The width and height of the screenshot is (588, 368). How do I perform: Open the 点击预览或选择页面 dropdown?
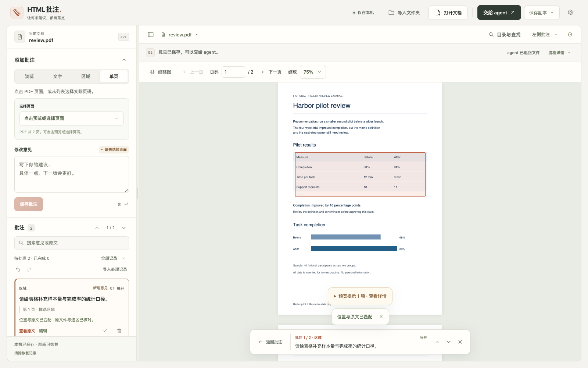72,118
